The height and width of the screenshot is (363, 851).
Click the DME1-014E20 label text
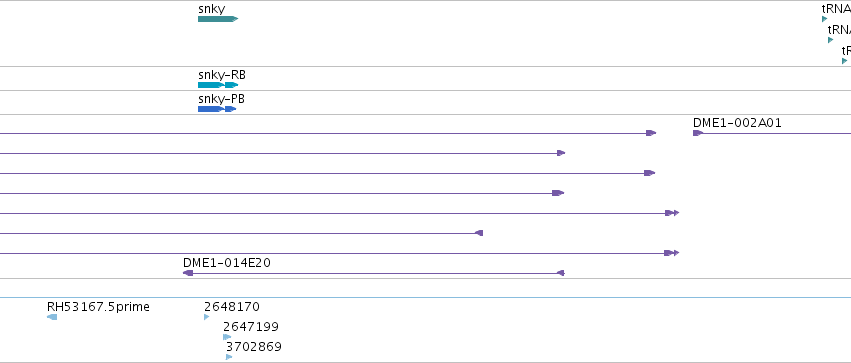227,263
